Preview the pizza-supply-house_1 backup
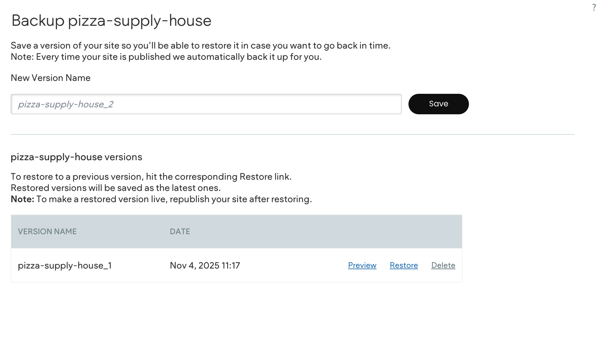This screenshot has height=364, width=601. coord(362,265)
